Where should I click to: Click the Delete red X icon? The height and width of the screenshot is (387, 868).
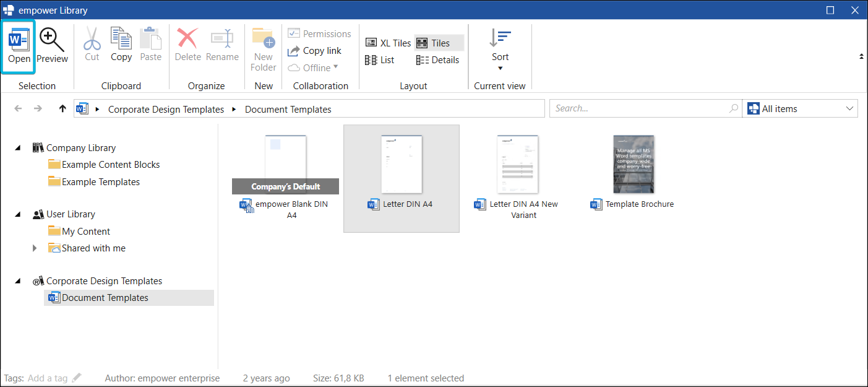(x=187, y=38)
